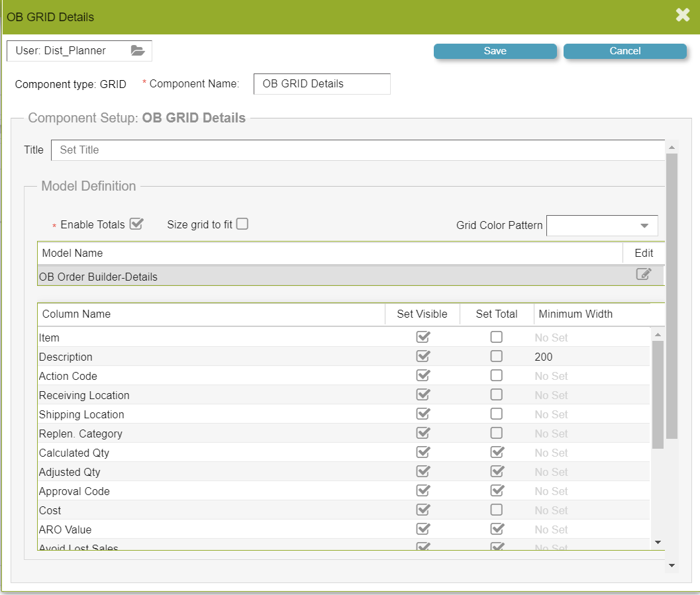
Task: Enable Size grid to fit
Action: pyautogui.click(x=242, y=224)
